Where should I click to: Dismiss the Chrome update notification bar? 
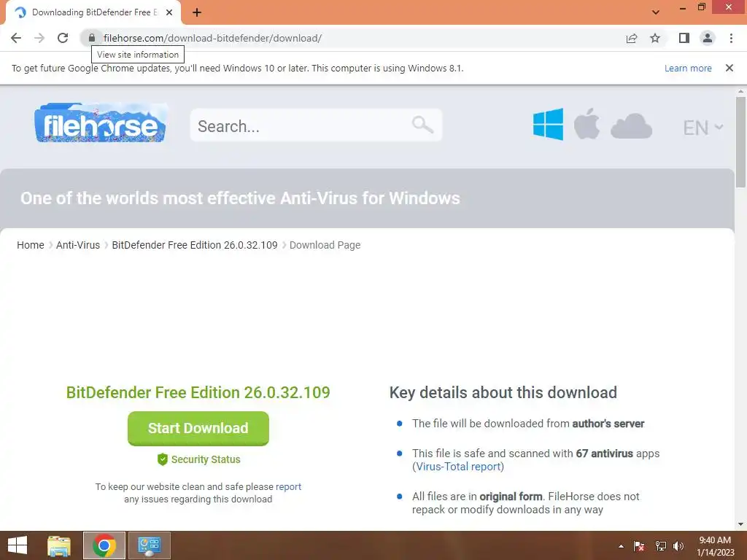coord(729,68)
